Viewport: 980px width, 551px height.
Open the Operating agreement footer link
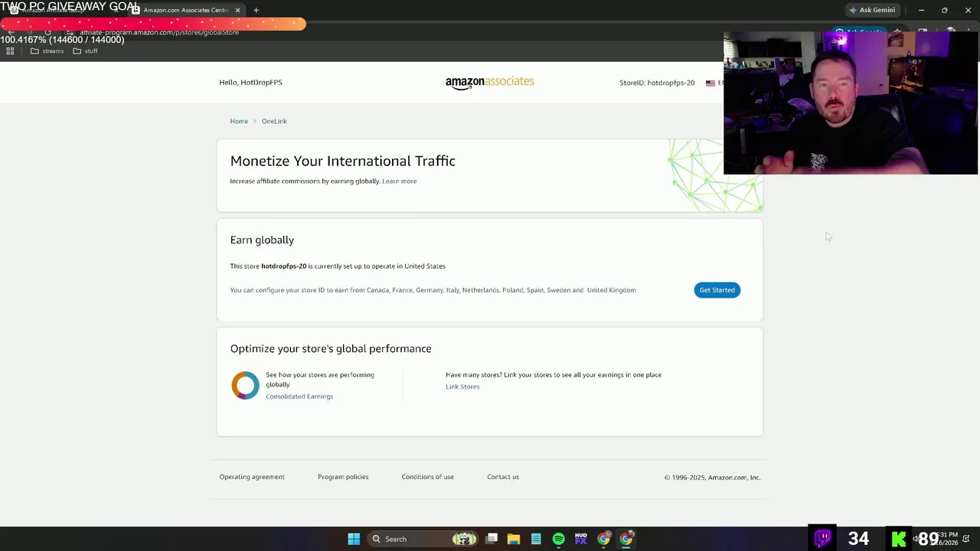[252, 477]
